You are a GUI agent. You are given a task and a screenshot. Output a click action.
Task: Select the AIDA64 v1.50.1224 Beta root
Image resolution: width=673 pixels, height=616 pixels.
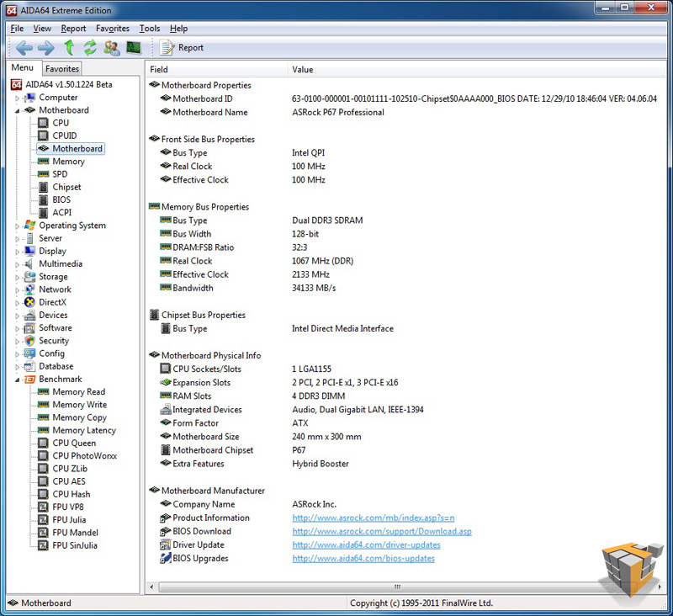(x=69, y=84)
